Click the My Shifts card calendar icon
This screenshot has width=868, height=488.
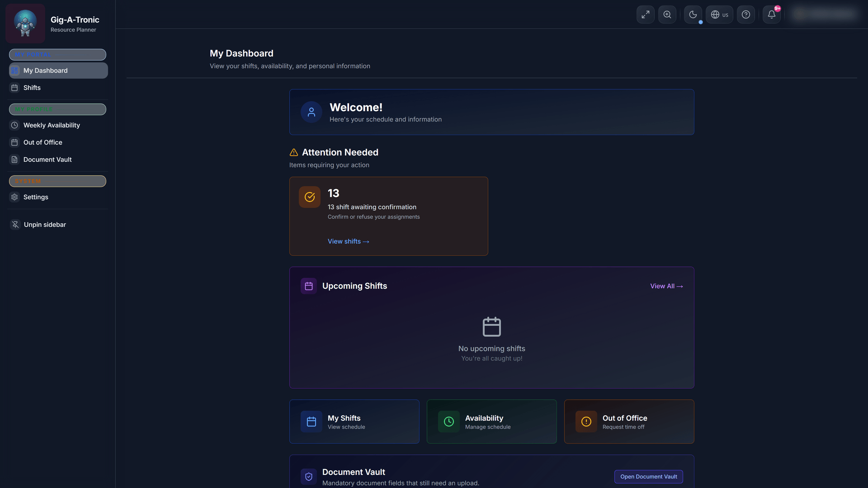click(311, 422)
